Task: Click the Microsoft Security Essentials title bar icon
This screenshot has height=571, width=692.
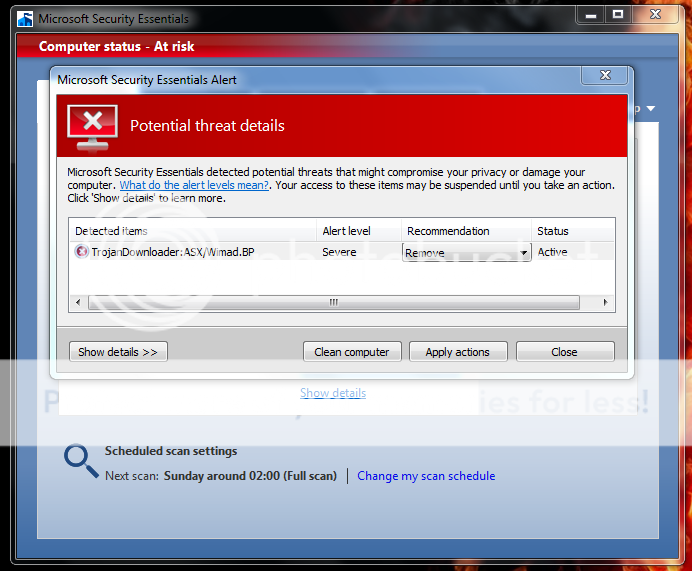Action: pos(25,19)
